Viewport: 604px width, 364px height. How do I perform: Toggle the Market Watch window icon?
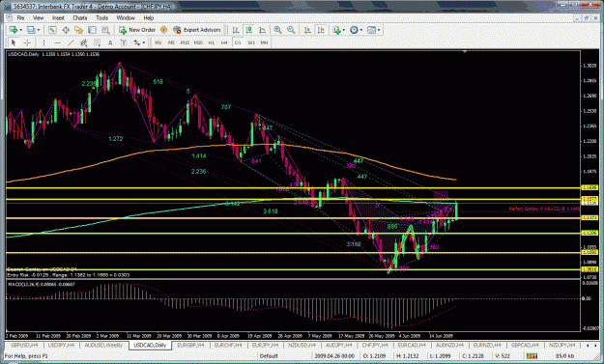pos(52,30)
